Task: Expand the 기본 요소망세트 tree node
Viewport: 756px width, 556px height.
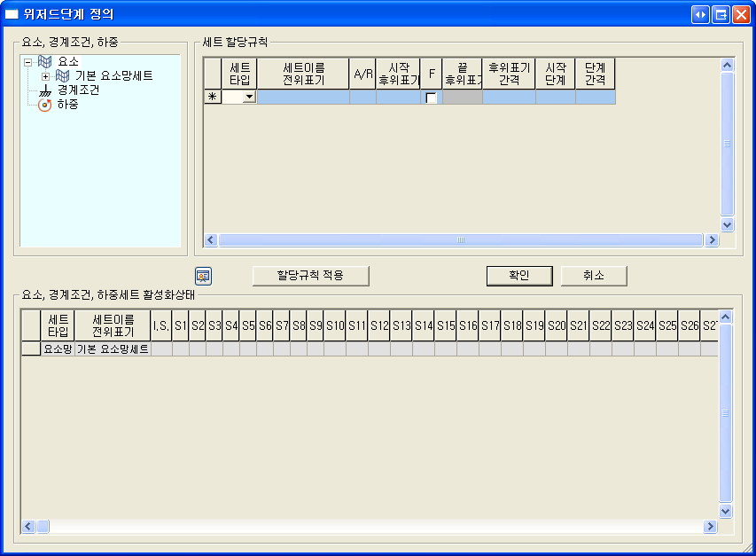Action: [x=46, y=76]
